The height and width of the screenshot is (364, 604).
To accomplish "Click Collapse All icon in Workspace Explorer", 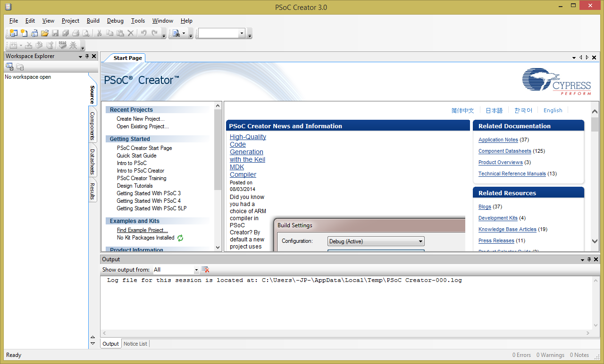I will pyautogui.click(x=20, y=67).
